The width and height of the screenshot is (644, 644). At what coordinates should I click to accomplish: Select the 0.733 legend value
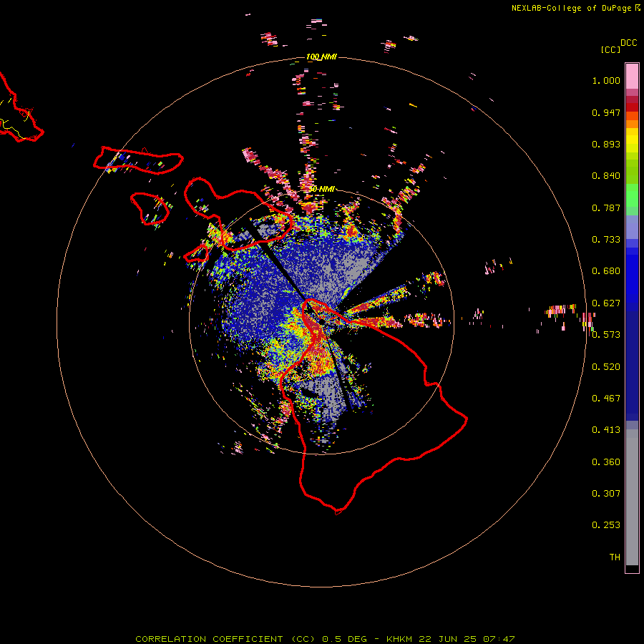click(x=606, y=240)
